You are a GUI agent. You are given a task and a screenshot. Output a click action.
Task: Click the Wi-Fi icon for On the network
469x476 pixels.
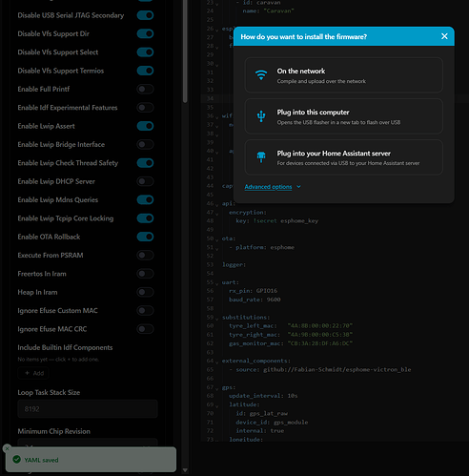261,75
